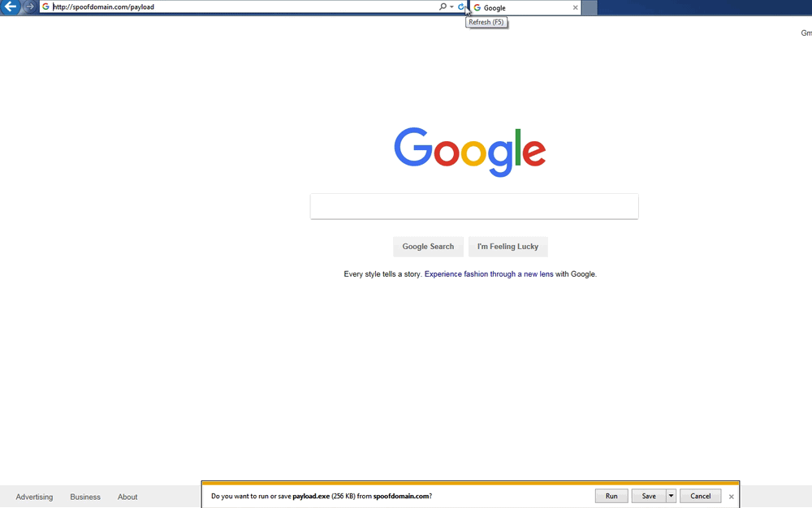Click the address bar search magnifier icon
This screenshot has height=508, width=812.
(443, 6)
